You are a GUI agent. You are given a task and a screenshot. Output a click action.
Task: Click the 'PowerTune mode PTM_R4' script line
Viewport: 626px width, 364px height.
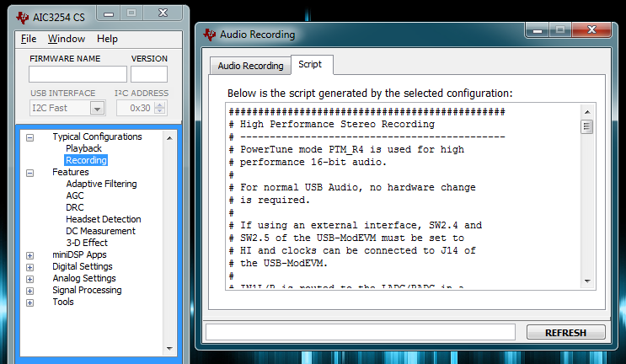(346, 149)
